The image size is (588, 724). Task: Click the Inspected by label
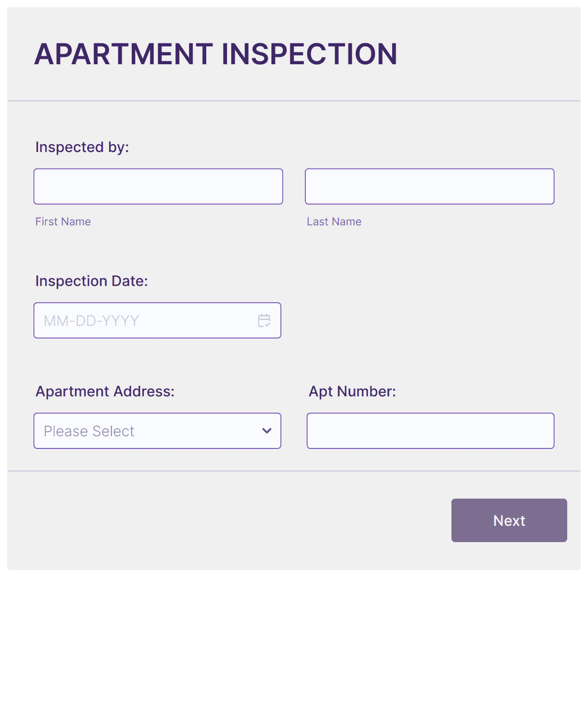coord(82,146)
